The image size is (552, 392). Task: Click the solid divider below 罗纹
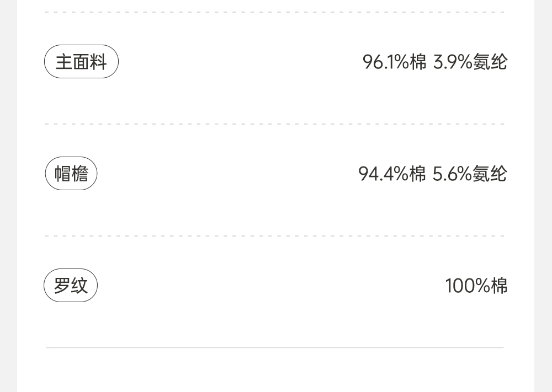275,348
